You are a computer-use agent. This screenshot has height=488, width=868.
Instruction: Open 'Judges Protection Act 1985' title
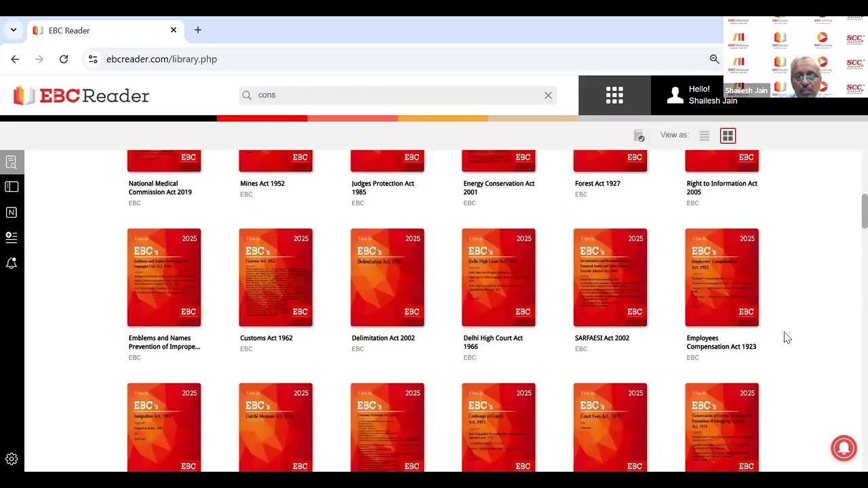tap(382, 188)
